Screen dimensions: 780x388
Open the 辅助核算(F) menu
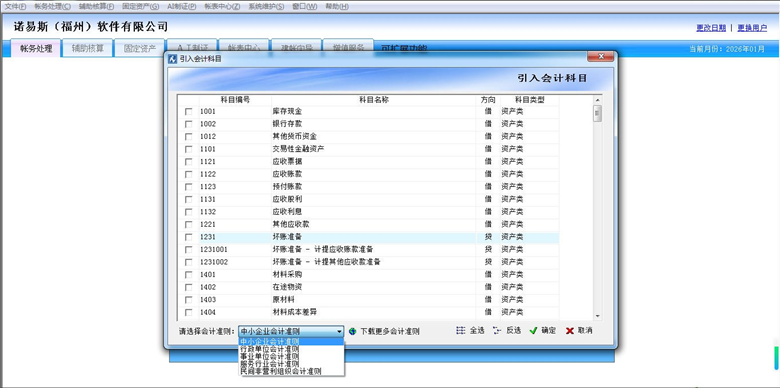[96, 6]
